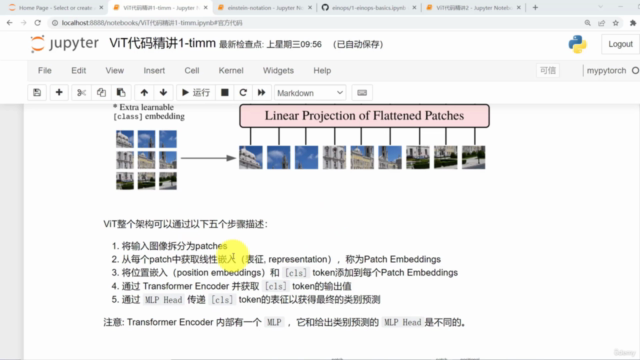The height and width of the screenshot is (360, 640).
Task: Save notebook with the floppy disk icon
Action: point(37,93)
